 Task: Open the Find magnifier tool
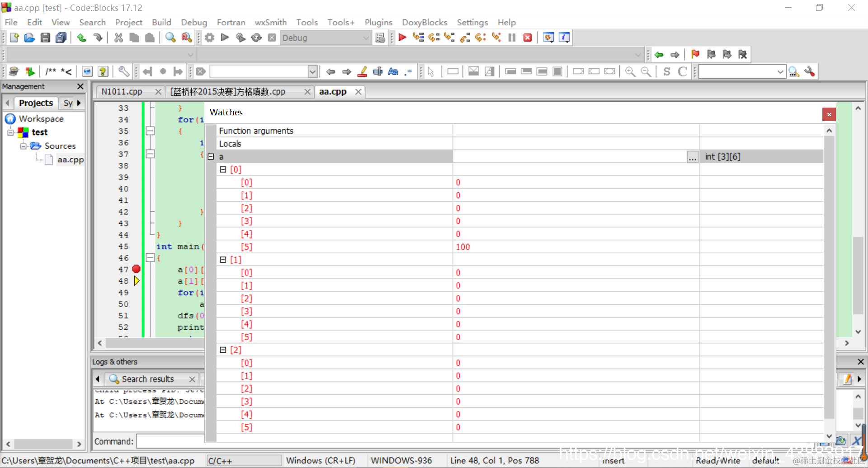click(170, 38)
